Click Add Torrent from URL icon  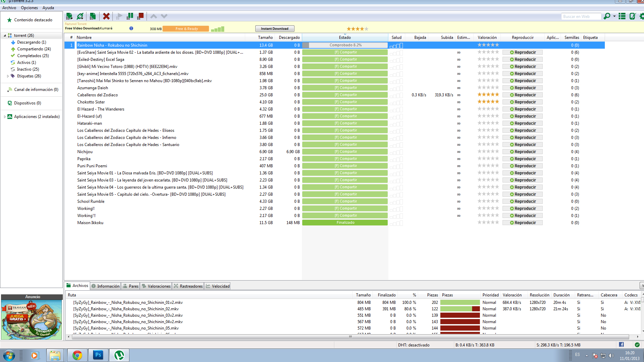click(80, 16)
